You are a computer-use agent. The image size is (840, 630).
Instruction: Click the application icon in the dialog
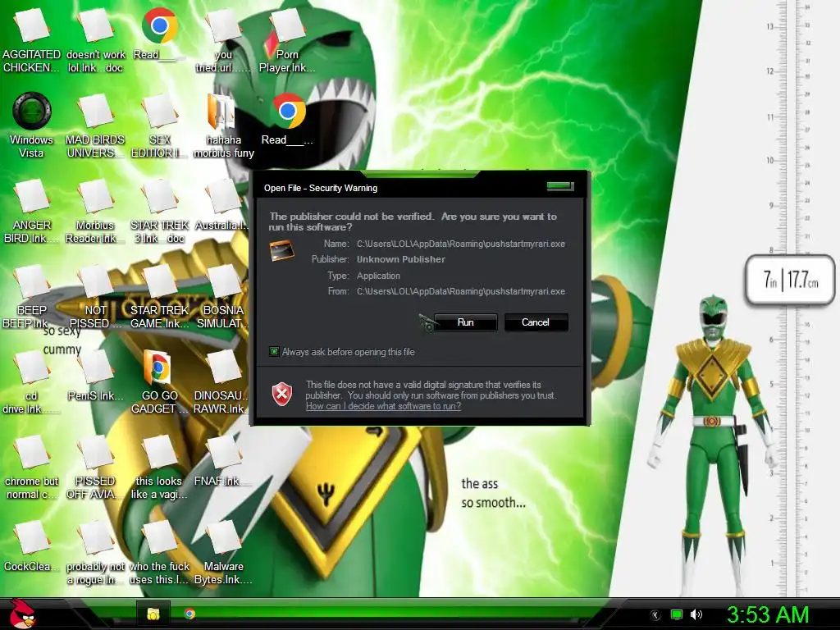(x=282, y=250)
